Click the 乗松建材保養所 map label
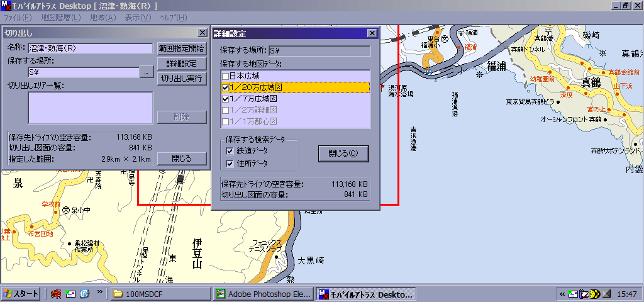The height and width of the screenshot is (302, 644). tap(87, 246)
